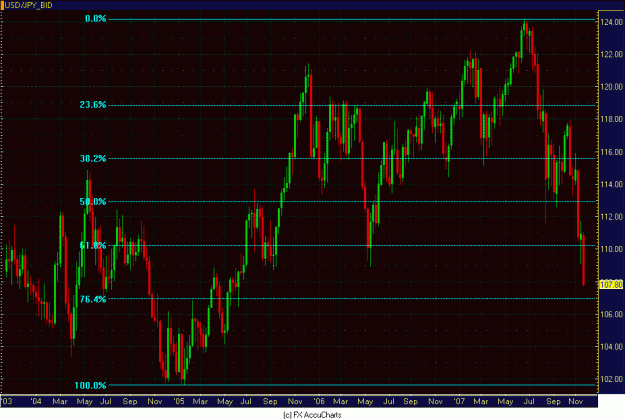Select the 110.00 price axis value

[x=611, y=249]
